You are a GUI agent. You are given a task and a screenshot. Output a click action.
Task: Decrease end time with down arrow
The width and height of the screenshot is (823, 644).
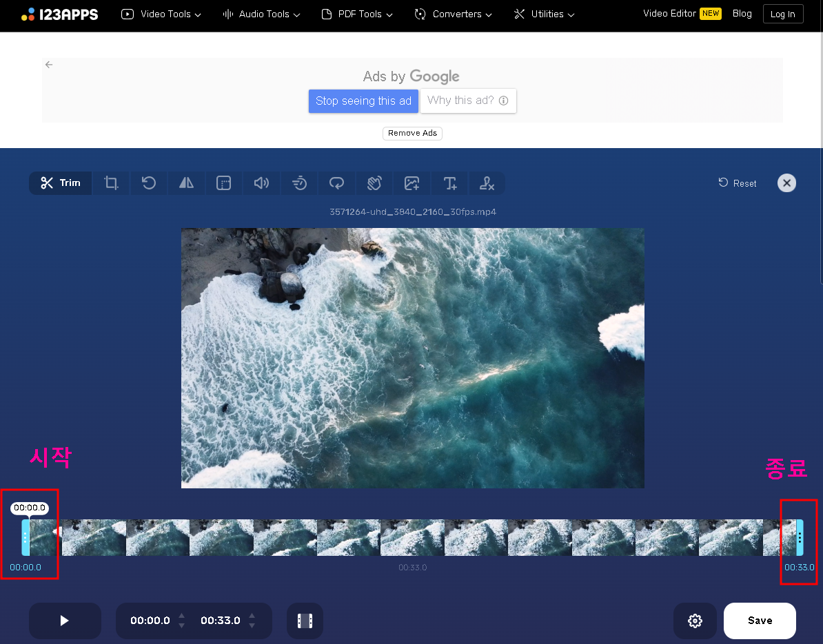click(252, 625)
